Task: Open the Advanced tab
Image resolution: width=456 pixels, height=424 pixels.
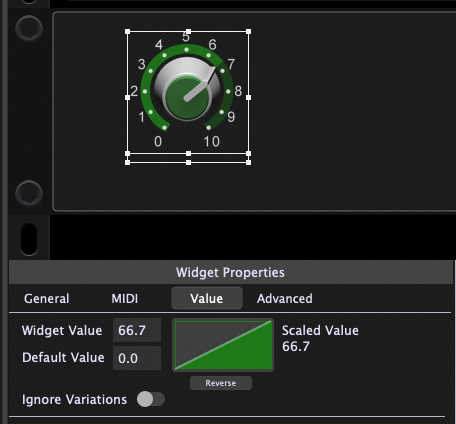Action: (x=285, y=299)
